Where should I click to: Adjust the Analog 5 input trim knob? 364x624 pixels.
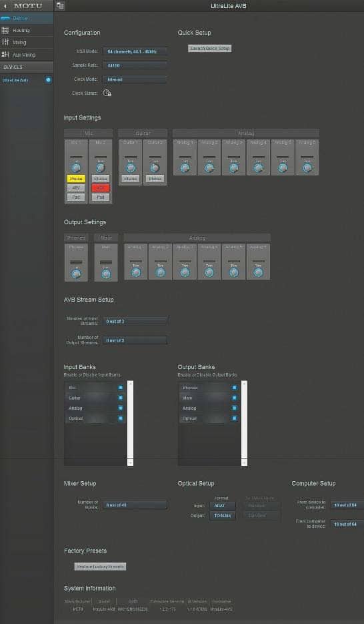(283, 168)
